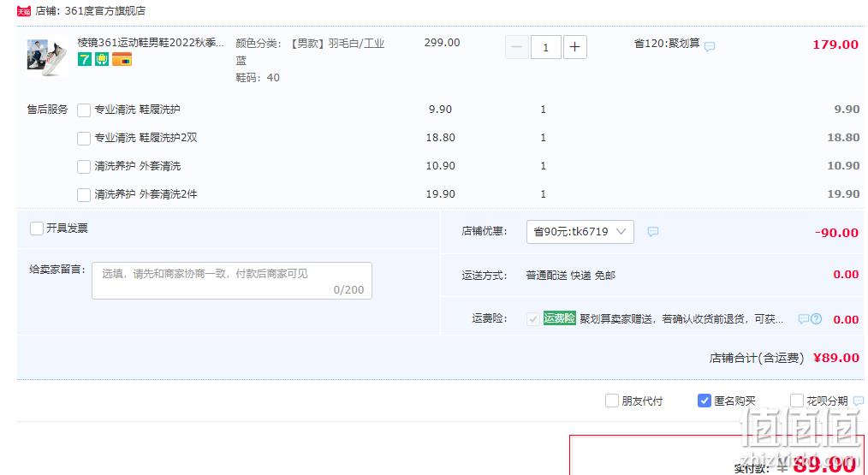Click the Tmall logo icon beside store name
868x475 pixels.
[24, 11]
